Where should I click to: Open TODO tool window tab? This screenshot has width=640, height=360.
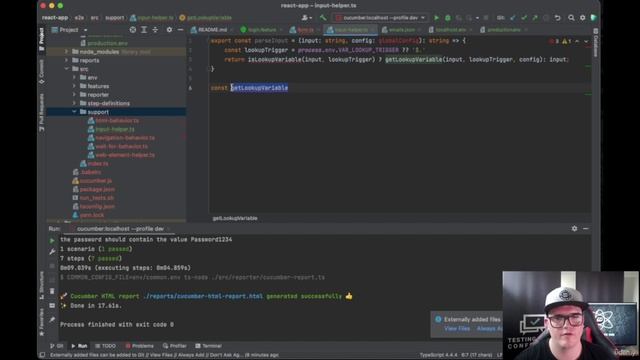(106, 346)
